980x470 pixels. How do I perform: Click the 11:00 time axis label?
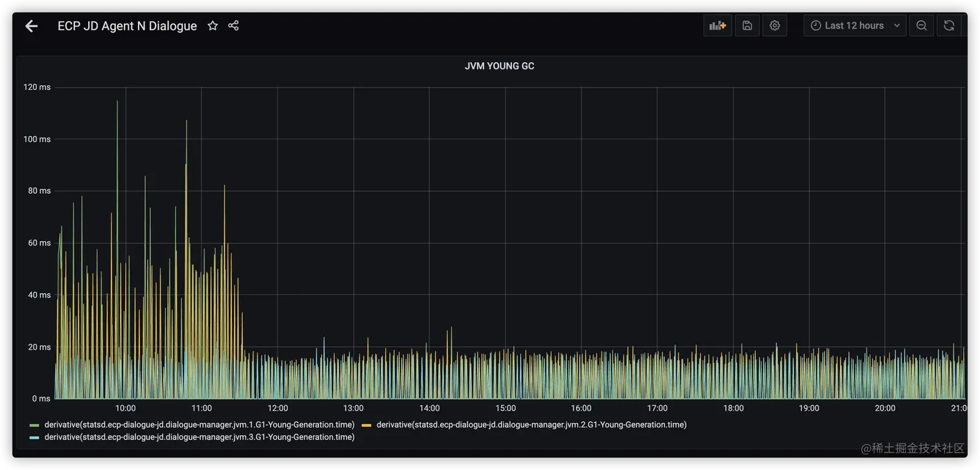click(x=202, y=408)
